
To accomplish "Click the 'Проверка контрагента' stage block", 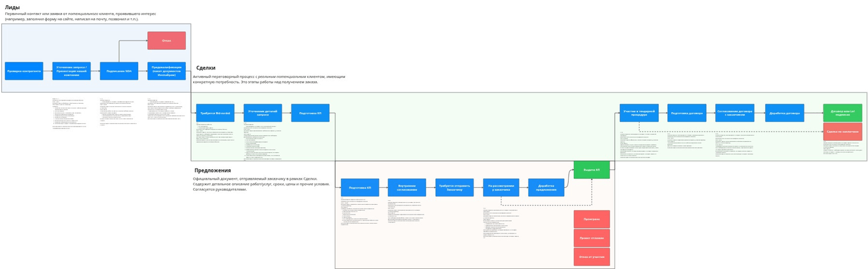I will 24,71.
